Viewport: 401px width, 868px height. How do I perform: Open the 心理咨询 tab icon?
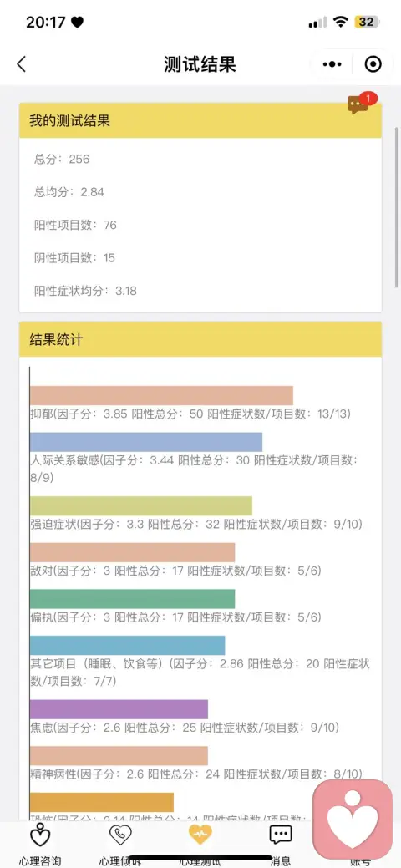pos(40,835)
